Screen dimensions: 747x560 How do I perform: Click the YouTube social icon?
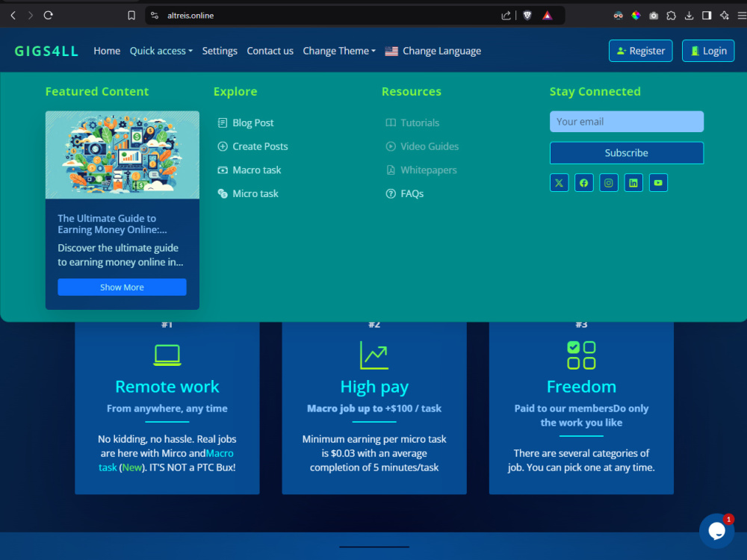click(658, 183)
